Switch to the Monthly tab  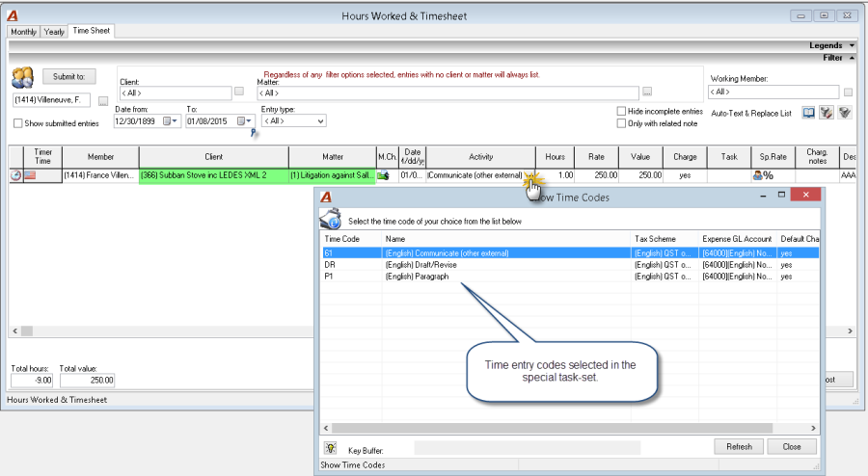coord(24,32)
